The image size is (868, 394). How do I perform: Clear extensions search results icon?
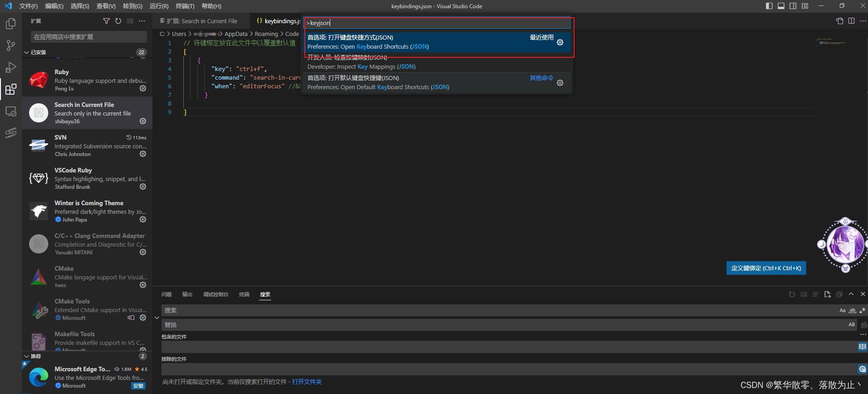pos(130,21)
